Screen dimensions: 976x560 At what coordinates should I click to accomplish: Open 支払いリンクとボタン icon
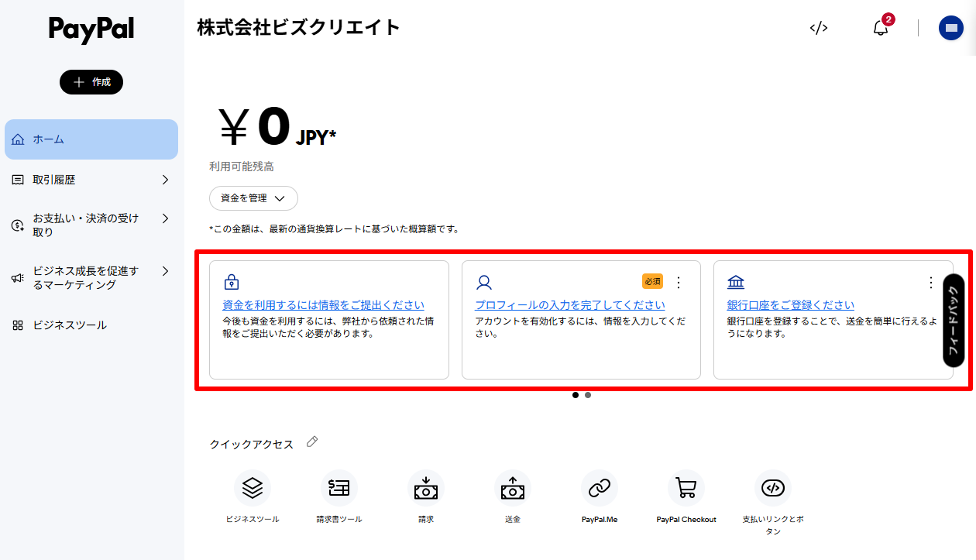(x=773, y=488)
